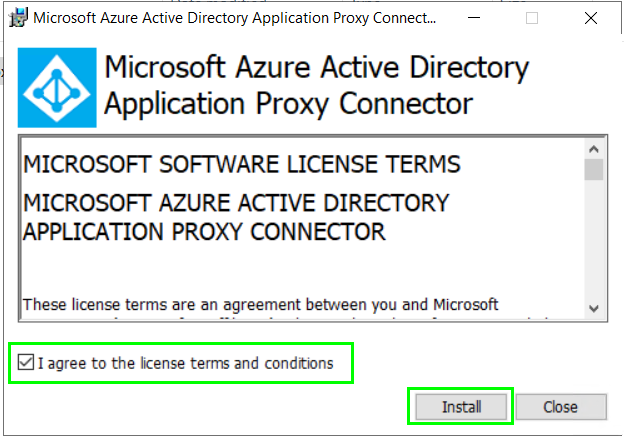Screen dimensions: 624x440
Task: Click the license scrollbar up arrow
Action: point(594,146)
